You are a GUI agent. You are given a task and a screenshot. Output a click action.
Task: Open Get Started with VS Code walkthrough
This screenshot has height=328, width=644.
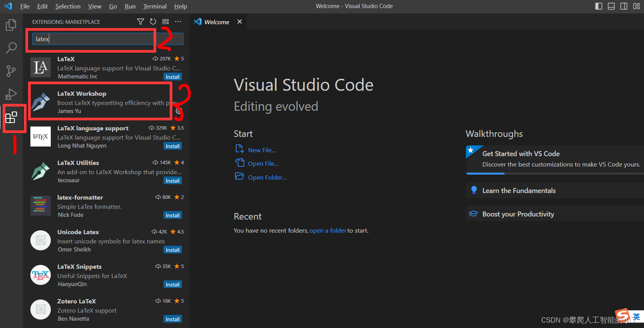pyautogui.click(x=555, y=160)
